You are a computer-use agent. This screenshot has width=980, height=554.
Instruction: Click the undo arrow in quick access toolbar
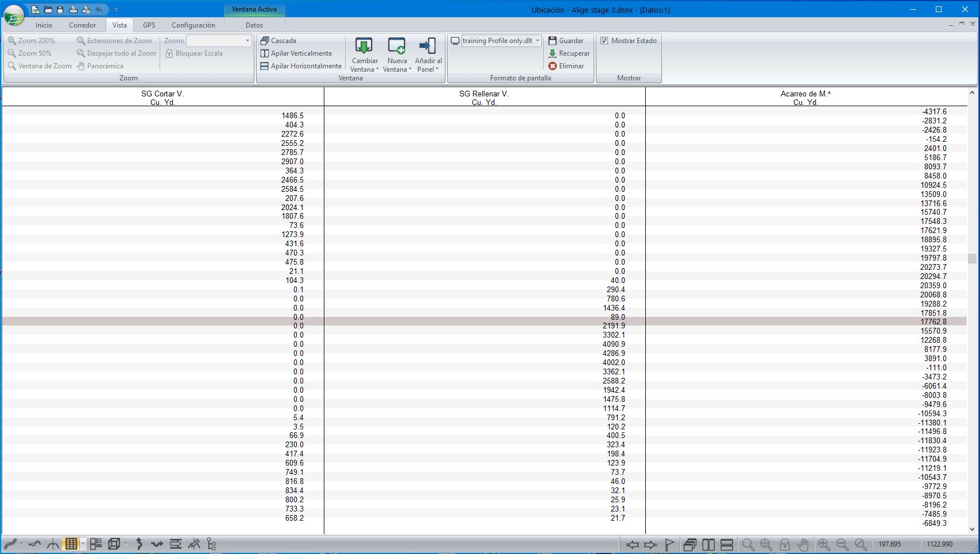pos(99,10)
